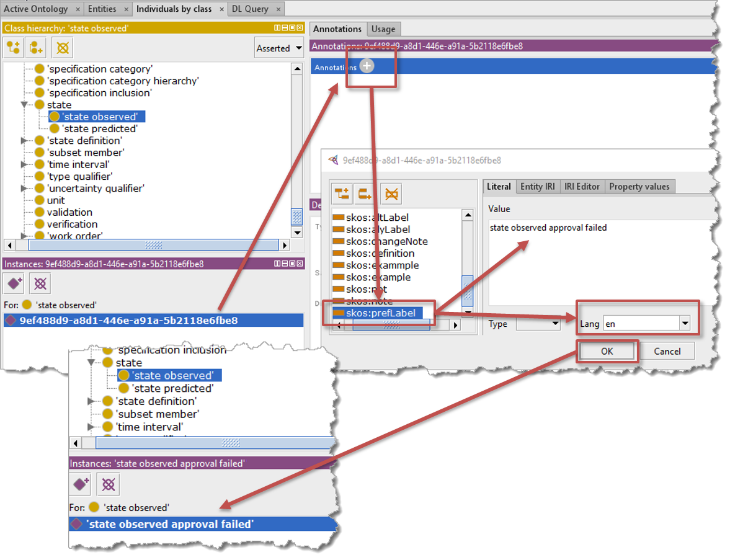
Task: Switch to the DL Query tab
Action: coord(251,9)
